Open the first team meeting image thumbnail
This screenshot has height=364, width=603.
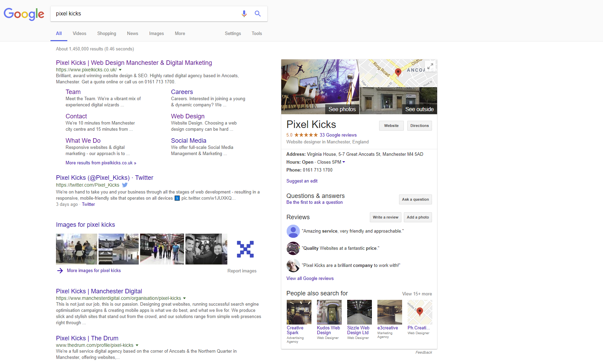[77, 249]
